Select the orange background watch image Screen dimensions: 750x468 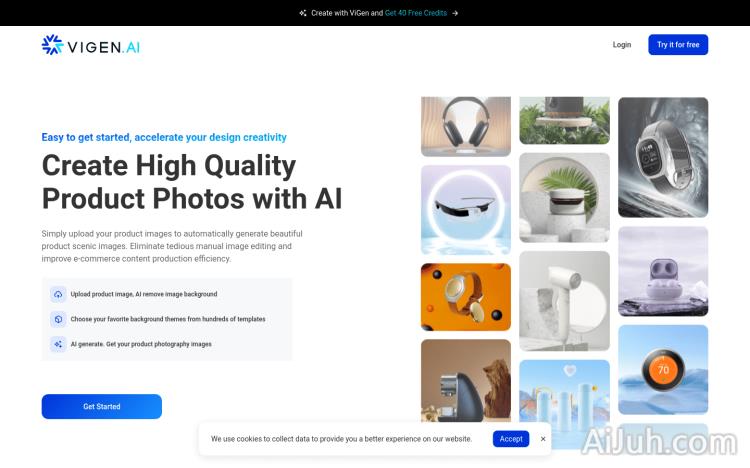pyautogui.click(x=466, y=297)
